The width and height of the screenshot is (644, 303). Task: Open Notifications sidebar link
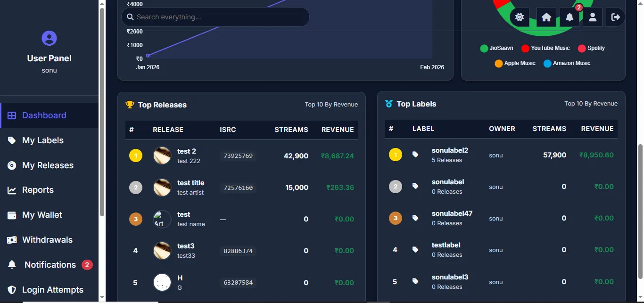(x=50, y=265)
